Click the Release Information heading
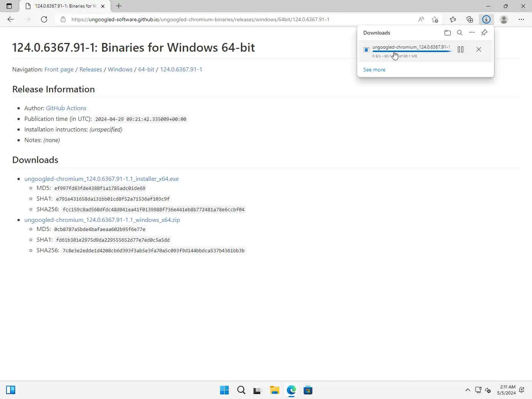532x399 pixels. 54,89
